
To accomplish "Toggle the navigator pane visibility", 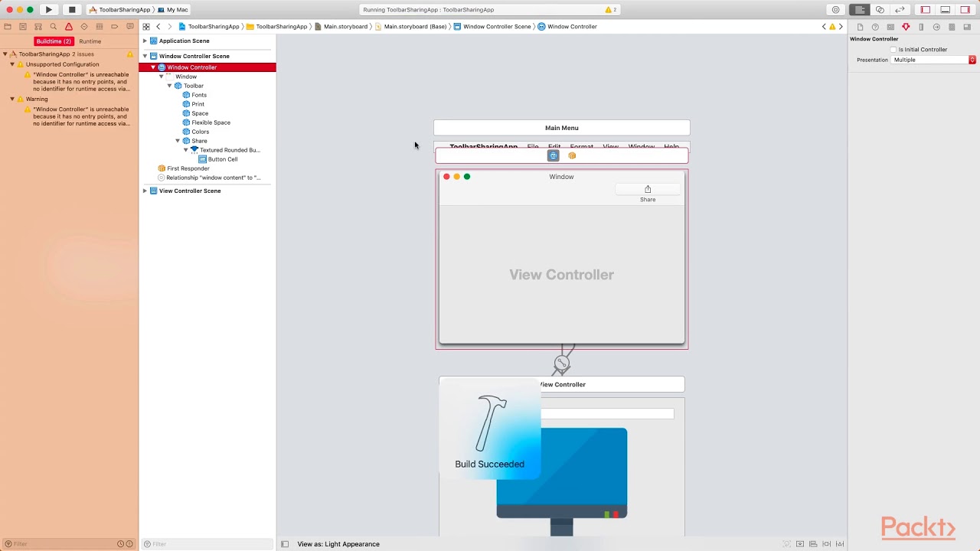I will [x=926, y=10].
